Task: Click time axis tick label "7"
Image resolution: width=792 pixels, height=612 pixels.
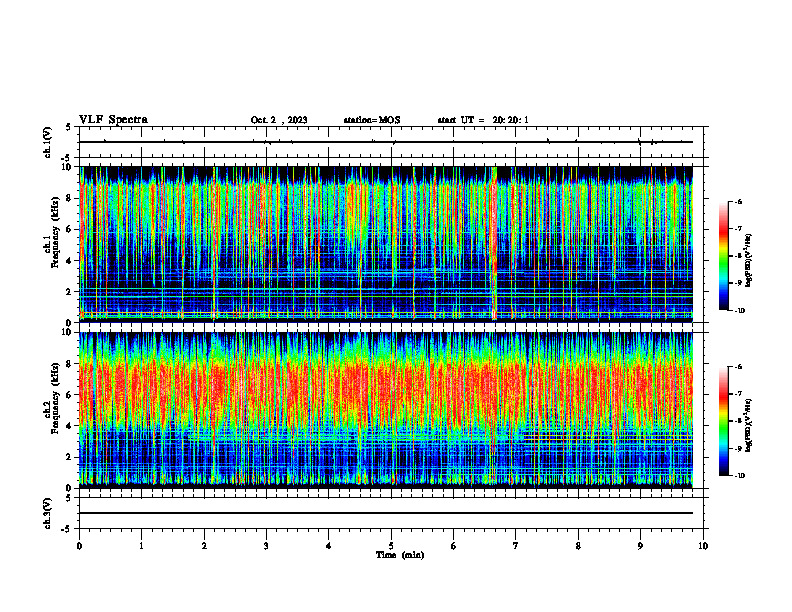Action: click(x=516, y=546)
